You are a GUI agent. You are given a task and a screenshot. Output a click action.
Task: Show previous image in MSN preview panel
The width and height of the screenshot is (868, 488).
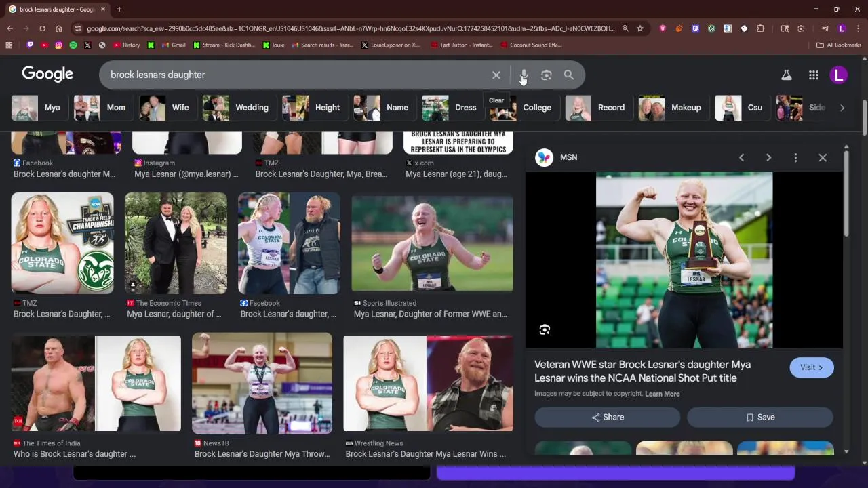741,157
